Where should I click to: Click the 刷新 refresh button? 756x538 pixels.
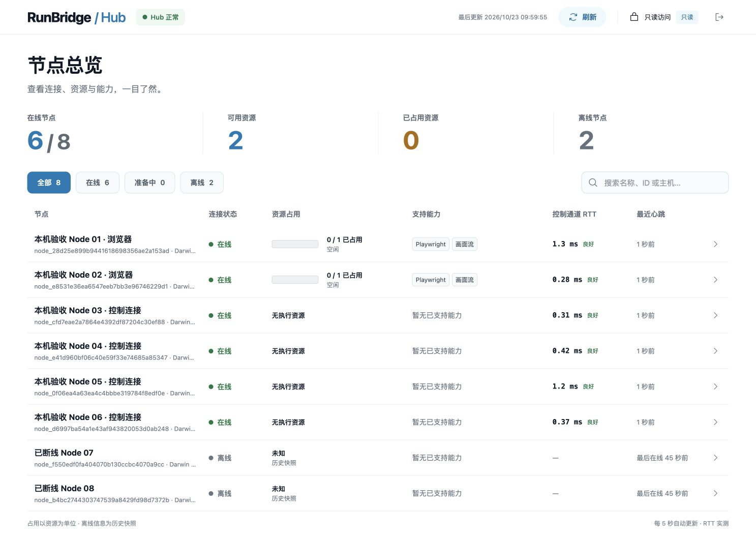click(582, 17)
